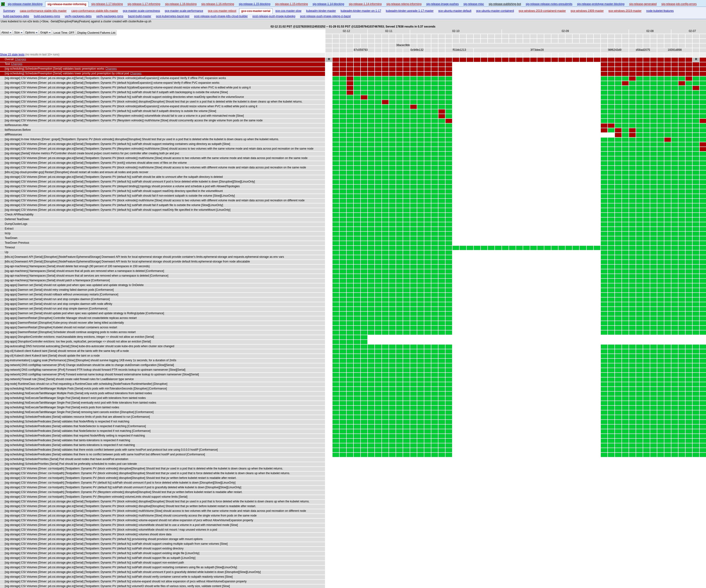This screenshot has height=588, width=706.
Task: Open the About dropdown
Action: click(6, 33)
